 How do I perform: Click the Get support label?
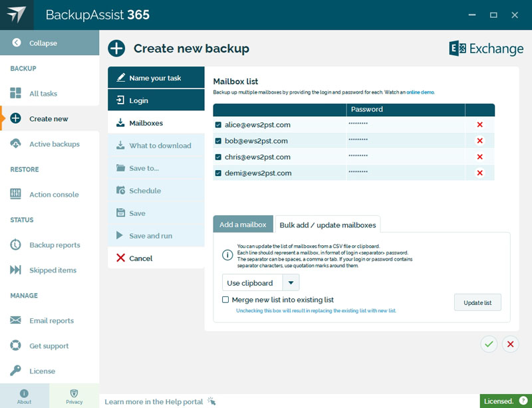(x=49, y=346)
